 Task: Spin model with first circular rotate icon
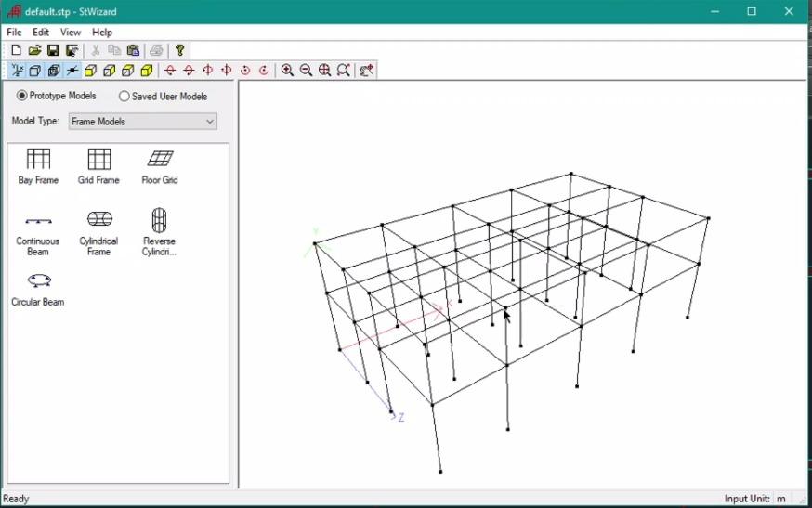(245, 71)
